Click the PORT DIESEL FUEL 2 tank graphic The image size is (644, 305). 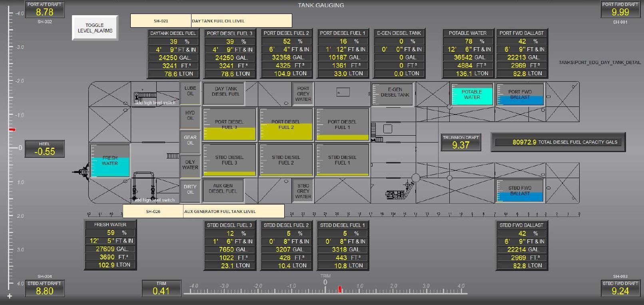point(286,124)
